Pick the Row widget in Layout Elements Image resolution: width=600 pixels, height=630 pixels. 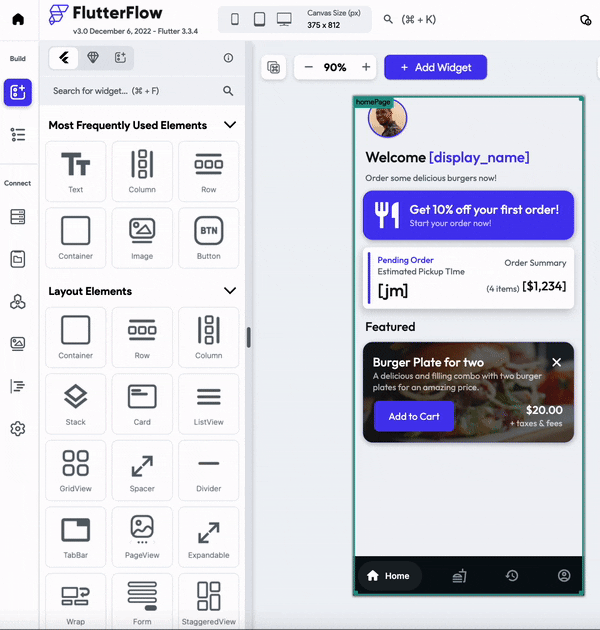(x=142, y=338)
